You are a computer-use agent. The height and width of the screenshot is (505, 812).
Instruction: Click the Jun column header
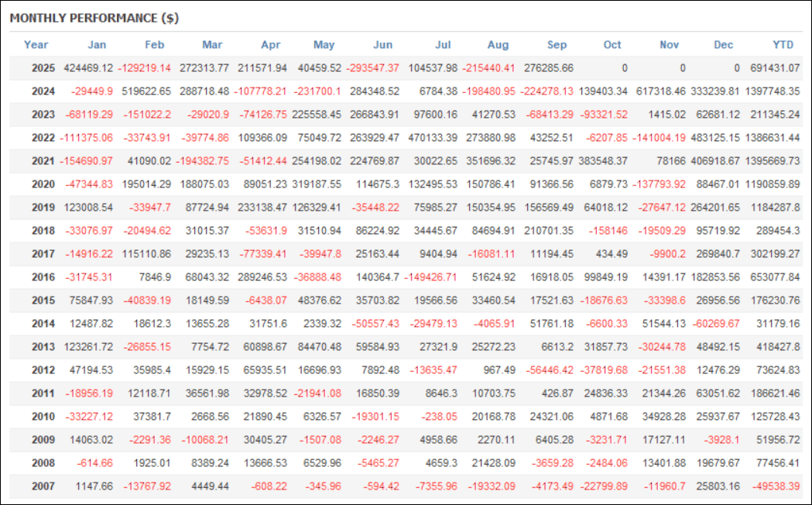382,44
